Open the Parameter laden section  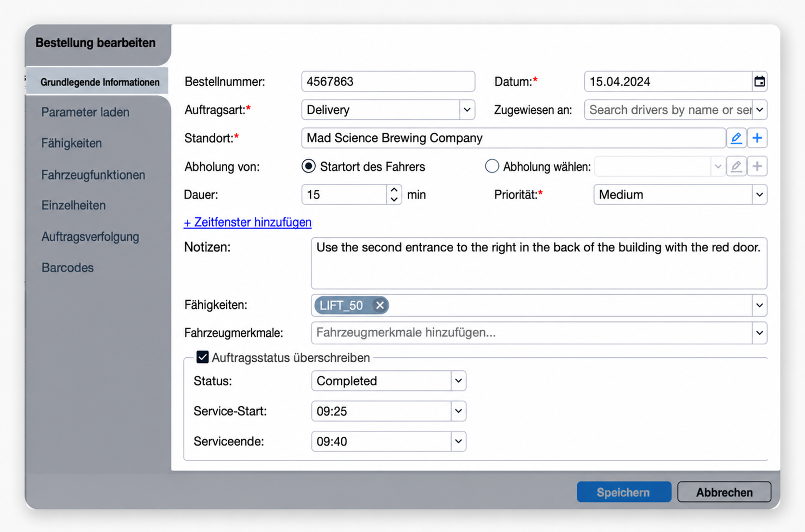click(x=85, y=112)
